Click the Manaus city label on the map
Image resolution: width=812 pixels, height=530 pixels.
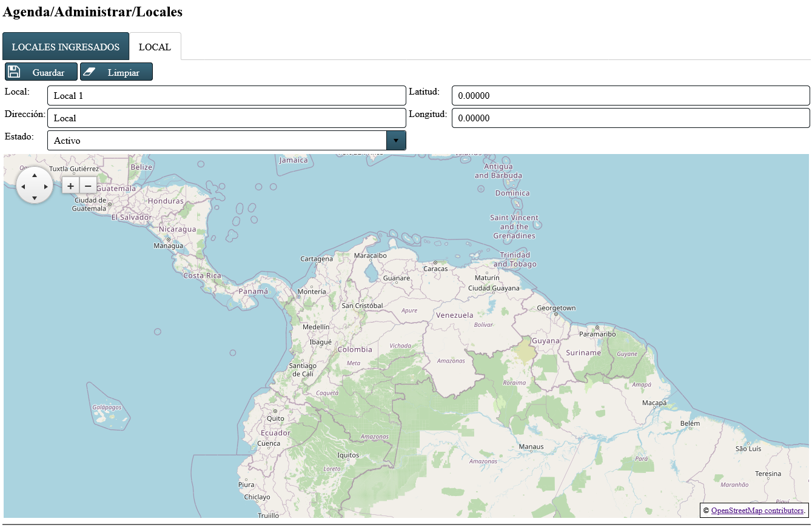pyautogui.click(x=532, y=447)
